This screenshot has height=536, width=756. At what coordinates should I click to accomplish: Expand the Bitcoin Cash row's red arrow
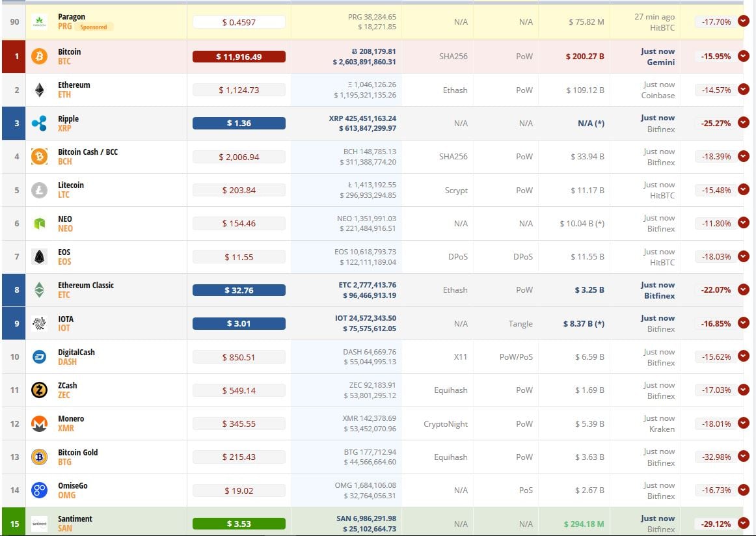(x=744, y=156)
